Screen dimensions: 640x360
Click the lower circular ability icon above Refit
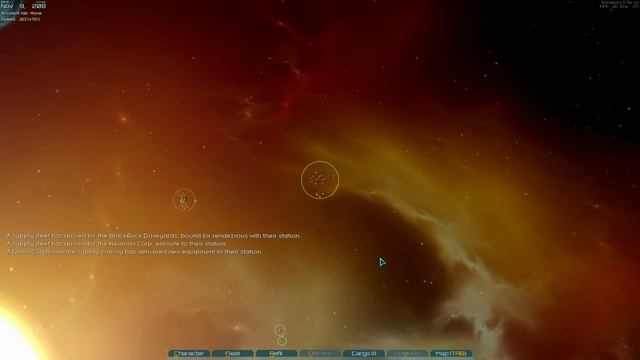click(x=282, y=340)
